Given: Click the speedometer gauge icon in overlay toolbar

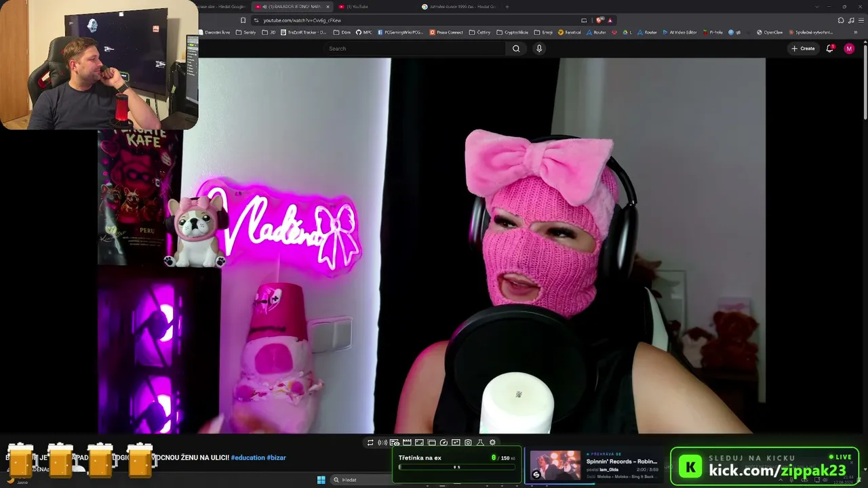Looking at the screenshot, I should pos(443,443).
